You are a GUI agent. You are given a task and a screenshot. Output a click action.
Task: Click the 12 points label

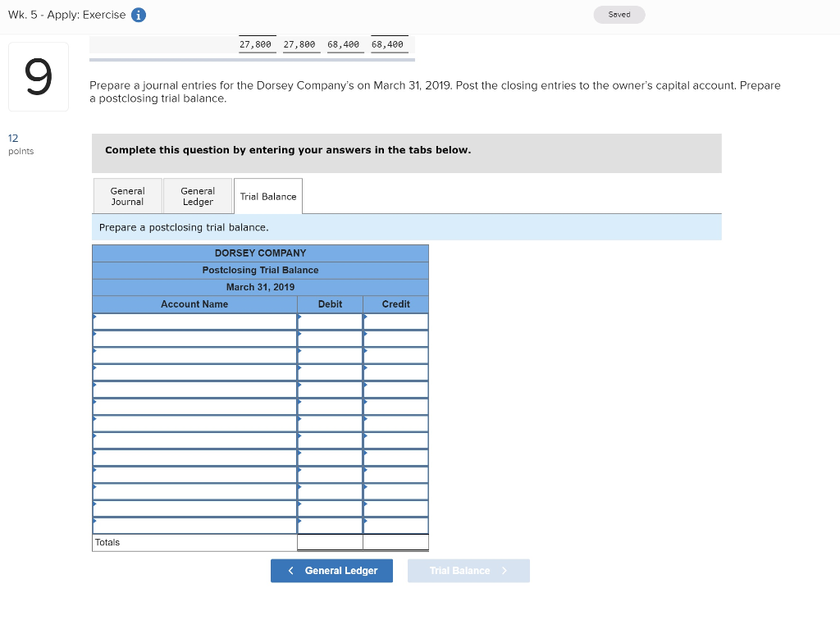16,144
